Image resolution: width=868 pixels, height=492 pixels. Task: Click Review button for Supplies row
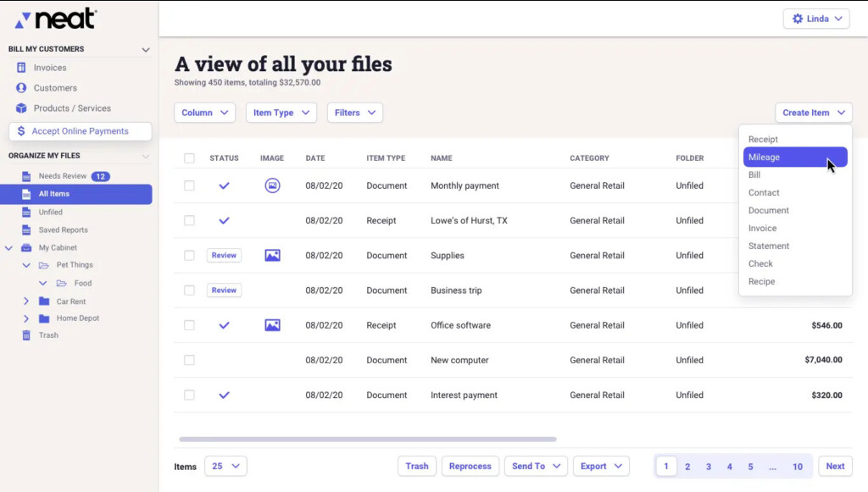(224, 256)
